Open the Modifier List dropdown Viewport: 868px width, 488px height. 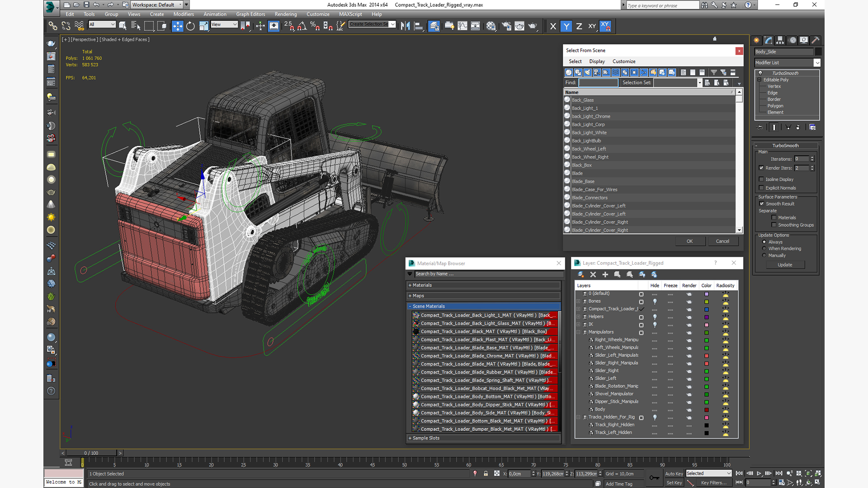816,63
